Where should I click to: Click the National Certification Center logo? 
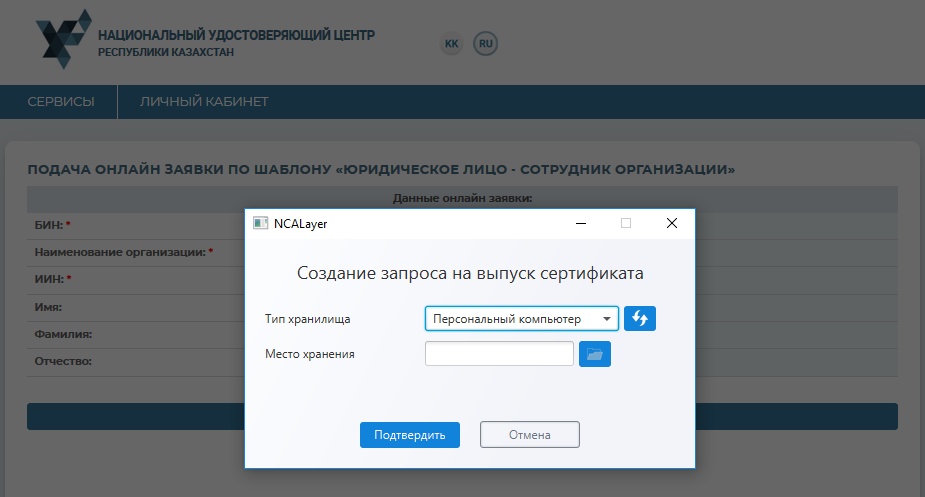tap(62, 41)
